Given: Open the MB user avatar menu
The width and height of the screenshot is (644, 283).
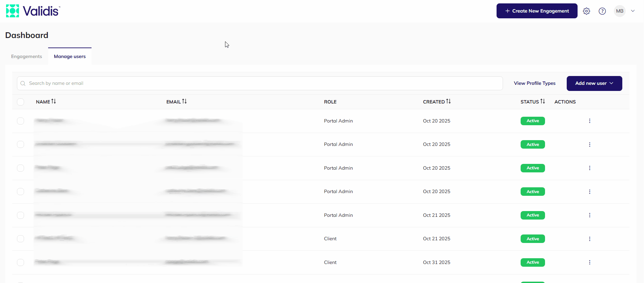Looking at the screenshot, I should pyautogui.click(x=620, y=11).
